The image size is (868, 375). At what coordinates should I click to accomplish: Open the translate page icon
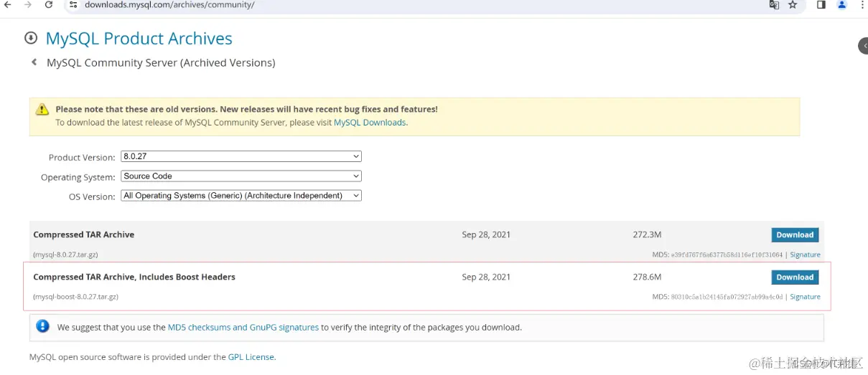coord(774,5)
